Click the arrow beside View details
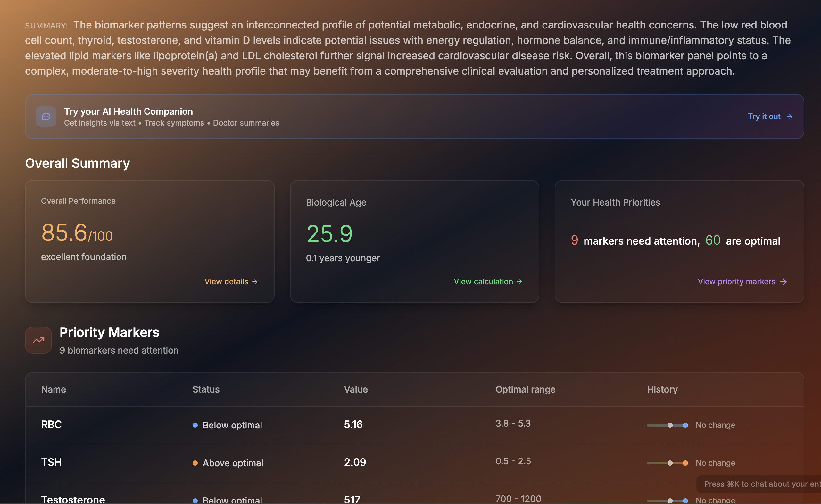The width and height of the screenshot is (821, 504). 255,282
